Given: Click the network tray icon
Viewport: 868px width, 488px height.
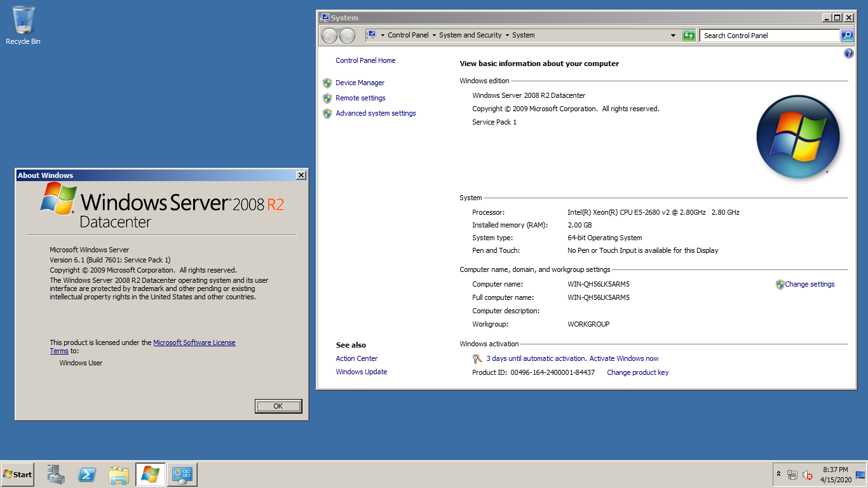Looking at the screenshot, I should point(792,475).
